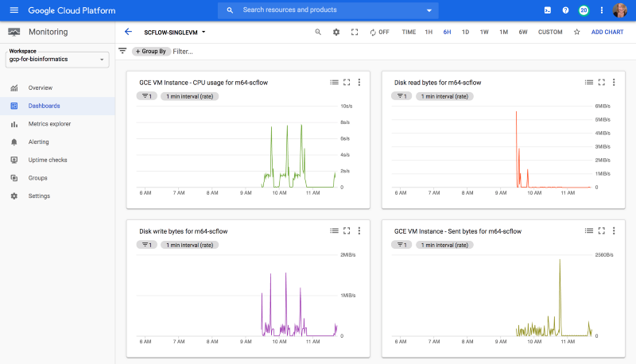Select the 1D time range

[x=465, y=32]
